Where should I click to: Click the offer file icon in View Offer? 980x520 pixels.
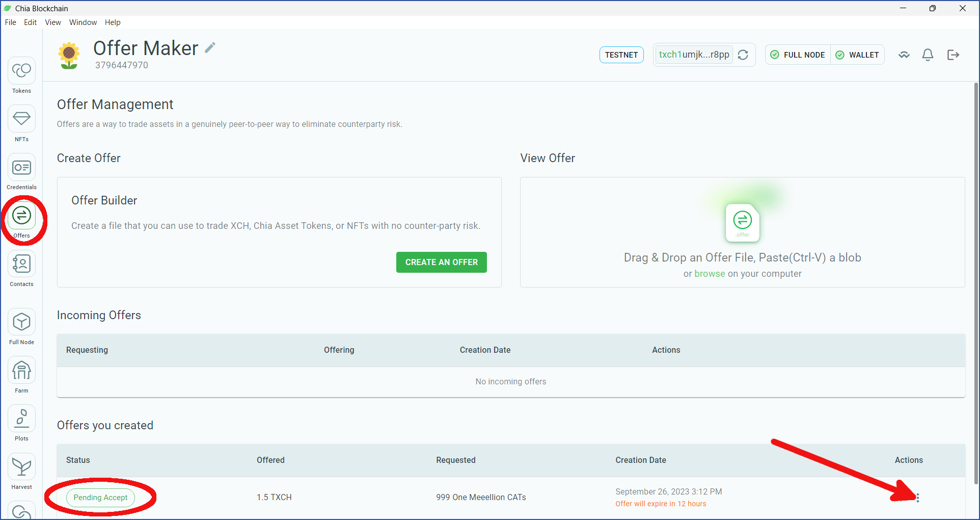[743, 223]
